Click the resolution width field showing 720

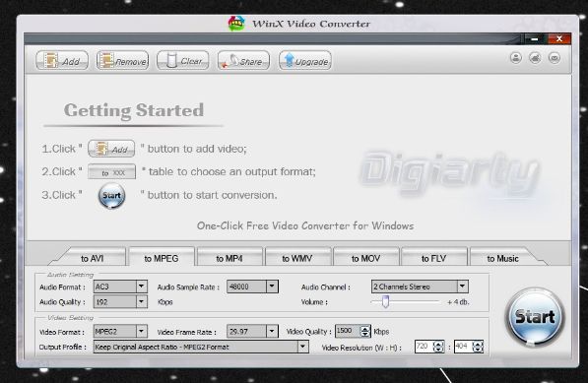[x=425, y=347]
